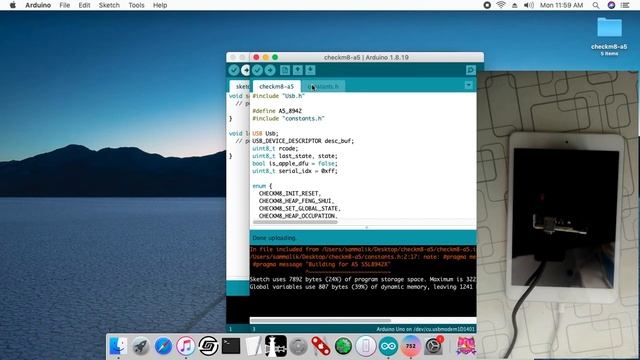Click the line '#include "Usb.h"'

coord(278,96)
